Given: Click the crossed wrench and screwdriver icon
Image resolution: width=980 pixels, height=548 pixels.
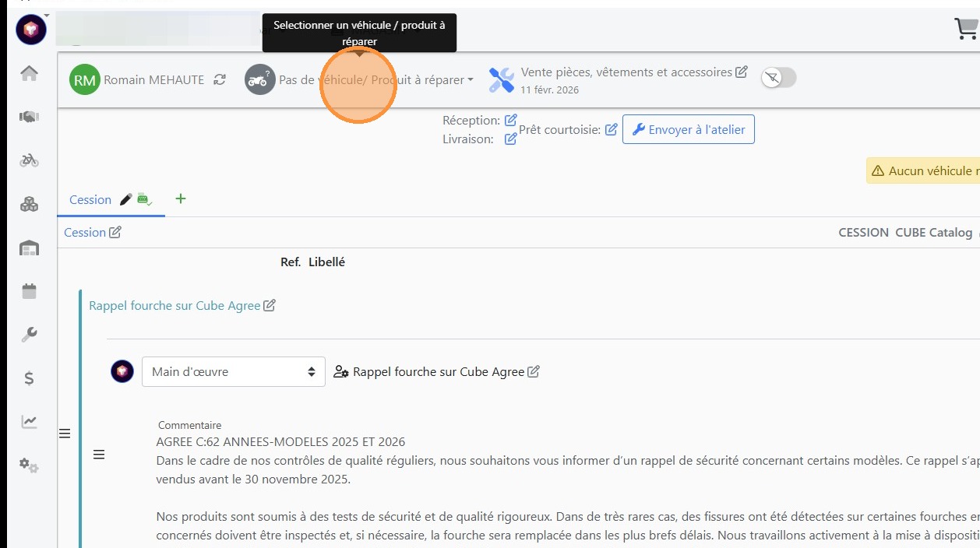Looking at the screenshot, I should point(502,79).
